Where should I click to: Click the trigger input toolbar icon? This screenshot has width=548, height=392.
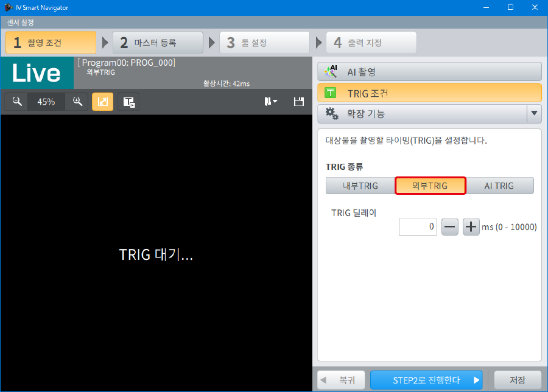[x=128, y=102]
